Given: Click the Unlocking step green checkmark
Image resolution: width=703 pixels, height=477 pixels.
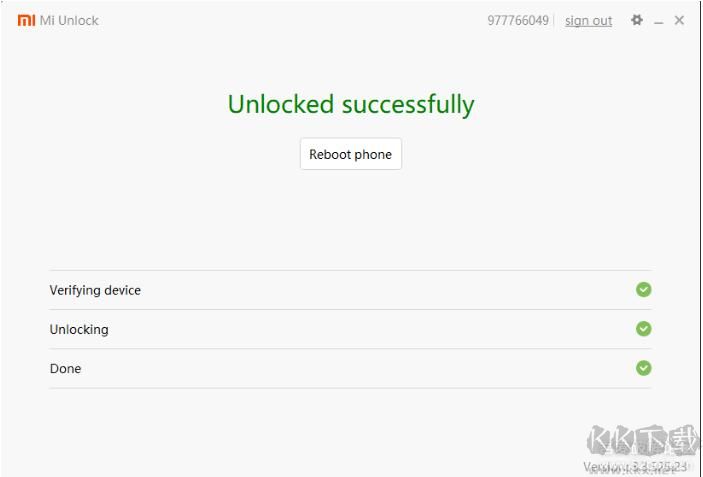Looking at the screenshot, I should [644, 329].
